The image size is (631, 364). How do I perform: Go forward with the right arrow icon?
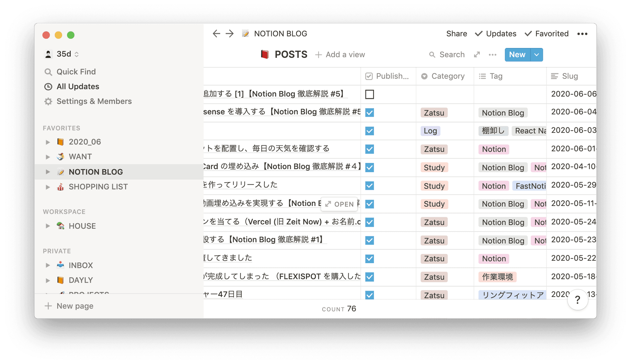pyautogui.click(x=230, y=34)
